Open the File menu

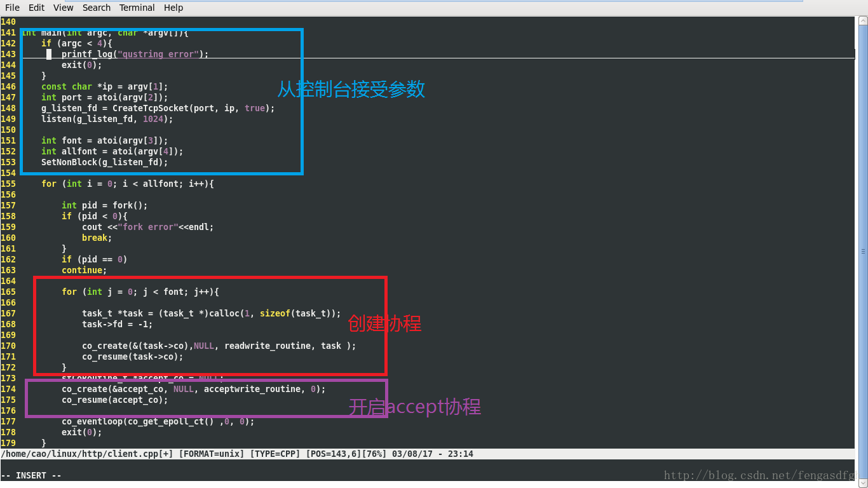pyautogui.click(x=12, y=8)
